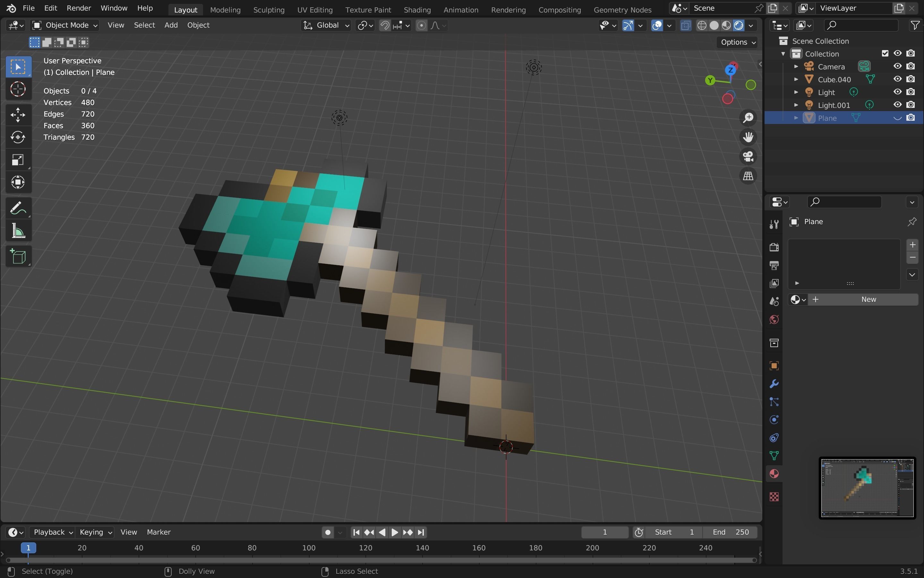Screen dimensions: 924x578
Task: Click the Zoom viewport icon
Action: click(x=748, y=118)
